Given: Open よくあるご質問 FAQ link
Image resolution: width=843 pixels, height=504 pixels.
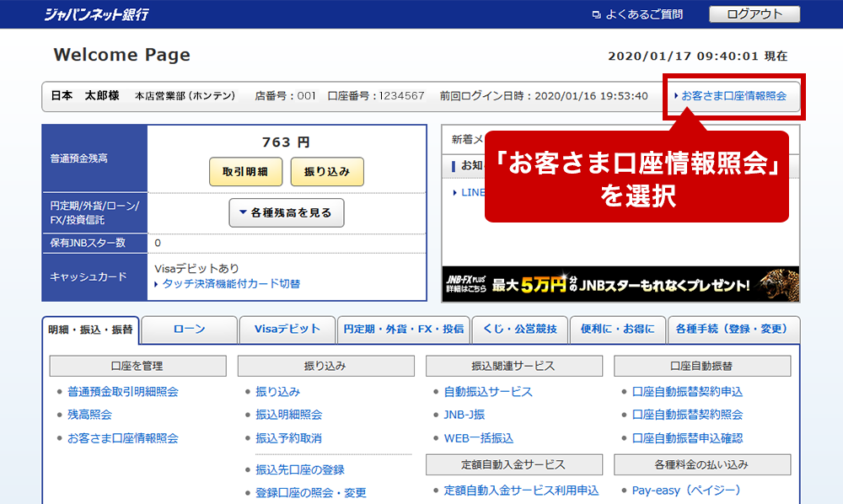Looking at the screenshot, I should click(637, 14).
